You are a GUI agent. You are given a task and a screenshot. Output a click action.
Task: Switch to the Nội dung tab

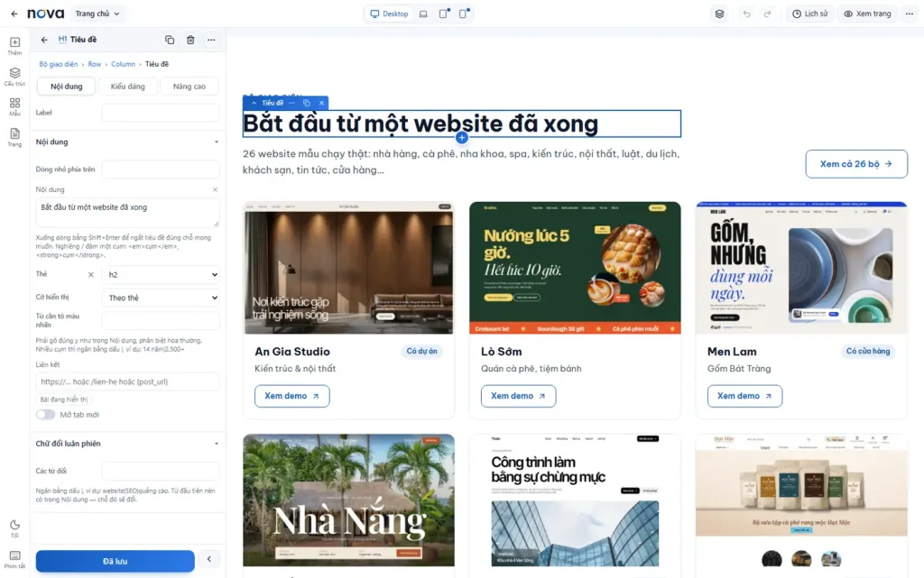pyautogui.click(x=67, y=86)
